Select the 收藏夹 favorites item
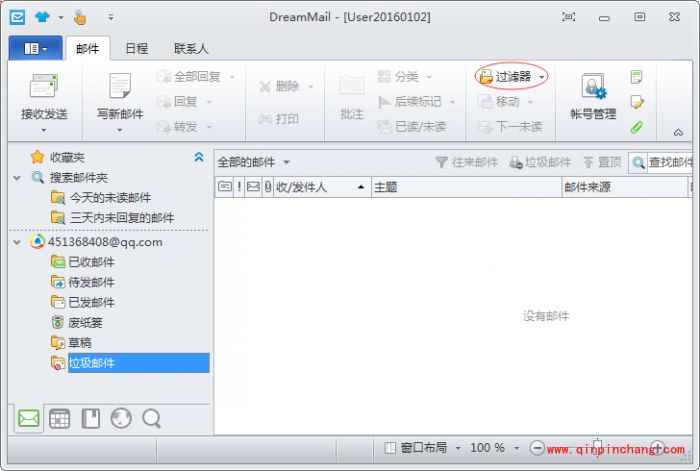Viewport: 700px width, 471px height. point(58,157)
